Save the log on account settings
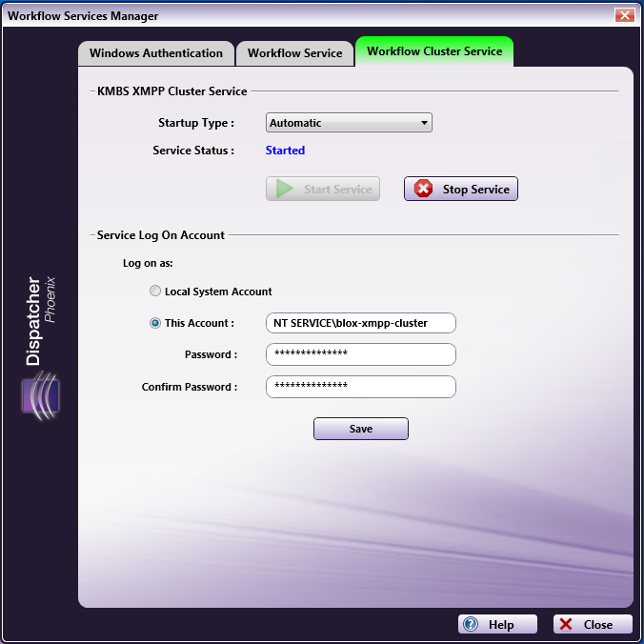644x644 pixels. point(361,429)
